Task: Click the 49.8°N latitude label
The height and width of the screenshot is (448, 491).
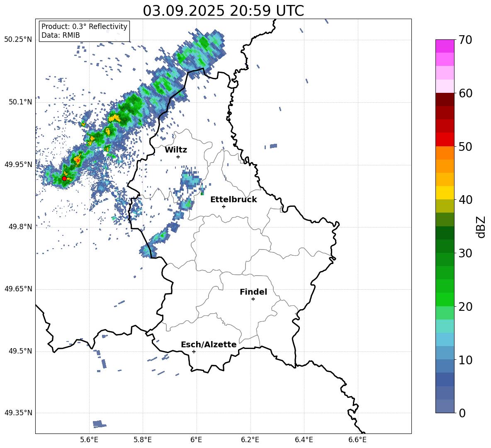Action: coord(21,226)
